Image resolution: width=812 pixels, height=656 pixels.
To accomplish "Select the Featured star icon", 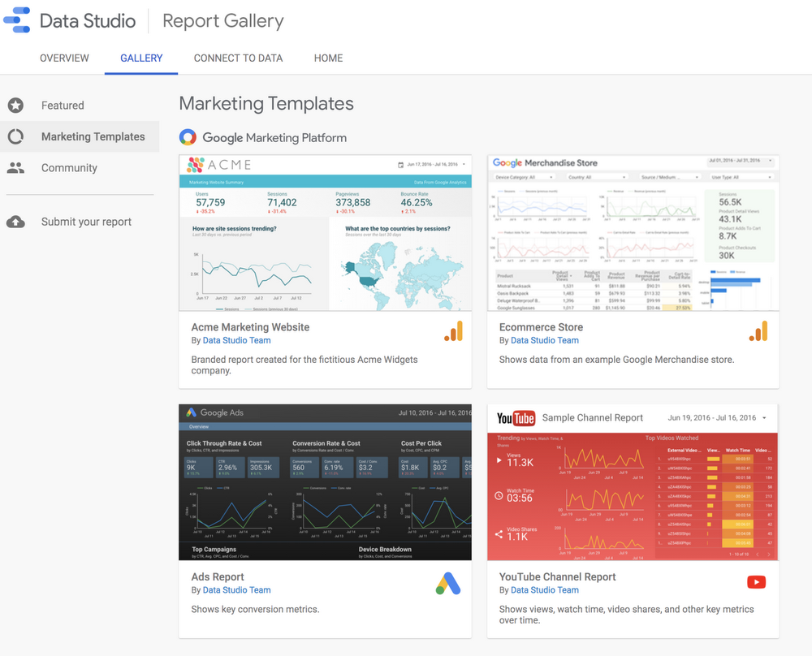I will click(15, 106).
